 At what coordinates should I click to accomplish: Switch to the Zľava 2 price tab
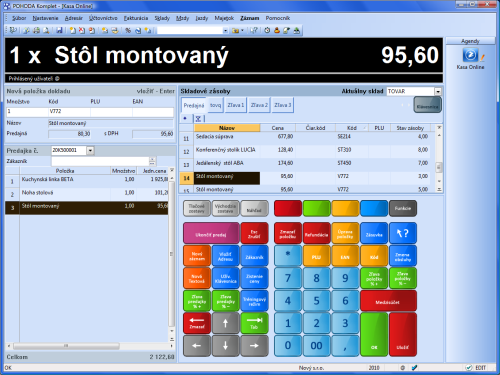pos(259,105)
